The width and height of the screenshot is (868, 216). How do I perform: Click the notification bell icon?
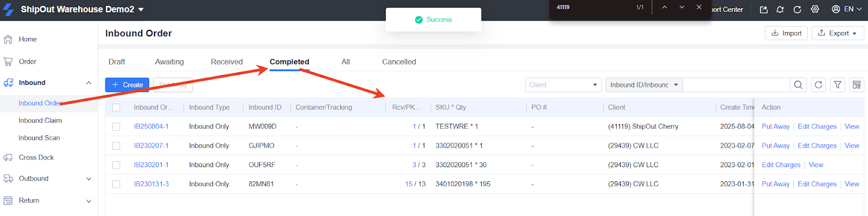[780, 9]
